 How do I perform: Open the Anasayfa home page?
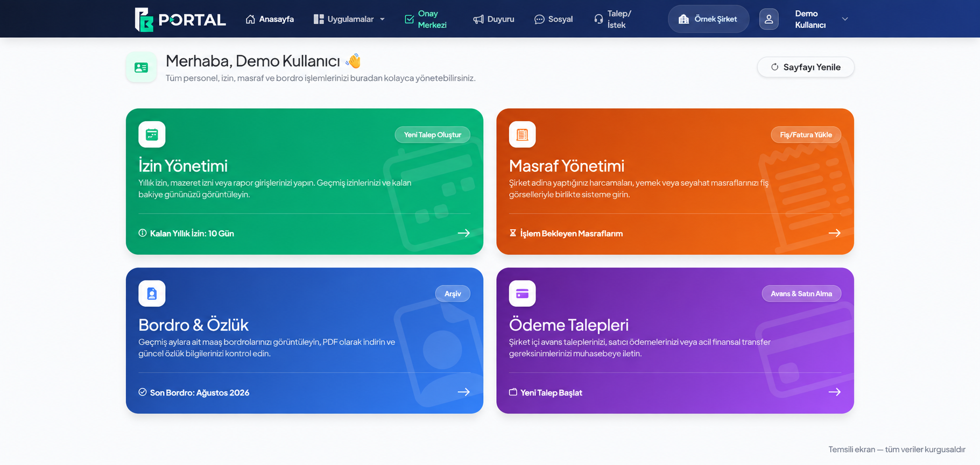point(270,19)
